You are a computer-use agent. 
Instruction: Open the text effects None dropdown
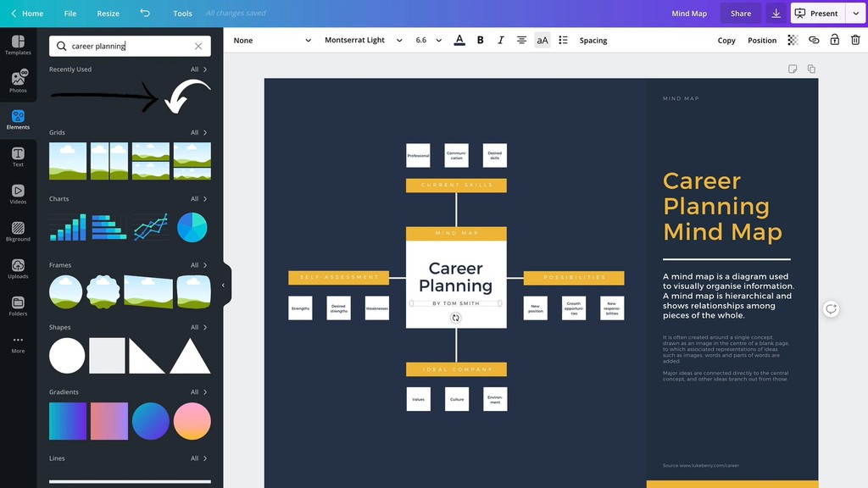[x=271, y=40]
